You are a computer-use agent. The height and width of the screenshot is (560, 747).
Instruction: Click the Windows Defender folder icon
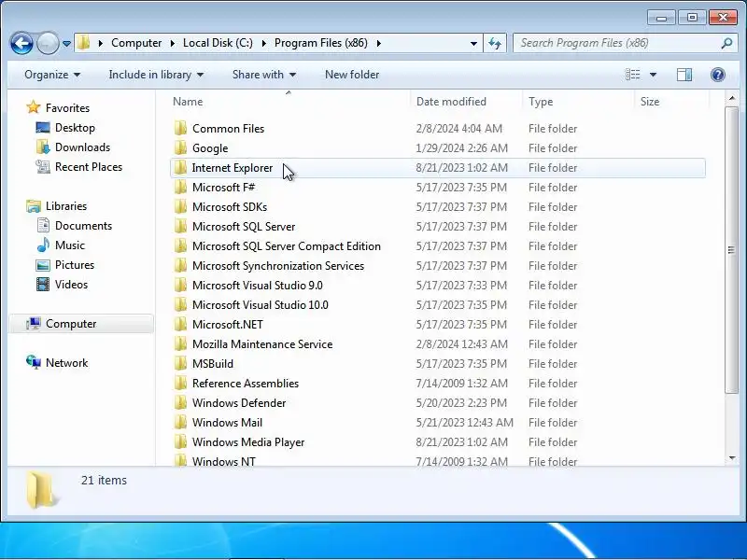[180, 402]
